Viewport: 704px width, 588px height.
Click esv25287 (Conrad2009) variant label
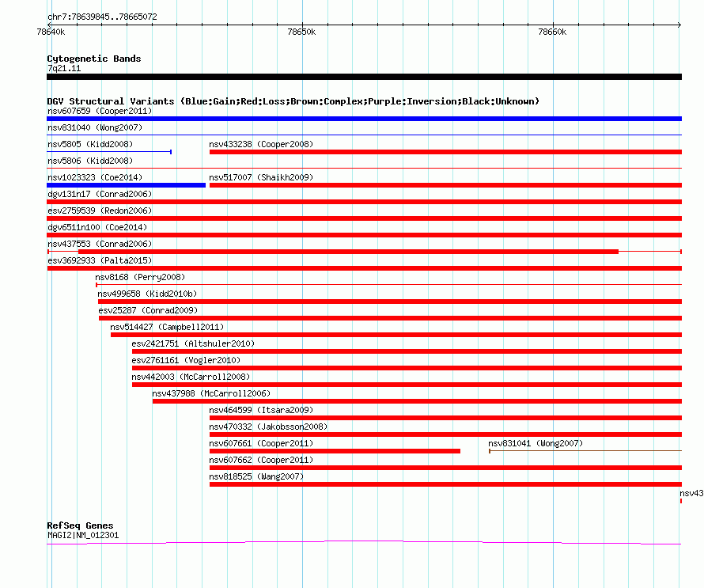(148, 310)
